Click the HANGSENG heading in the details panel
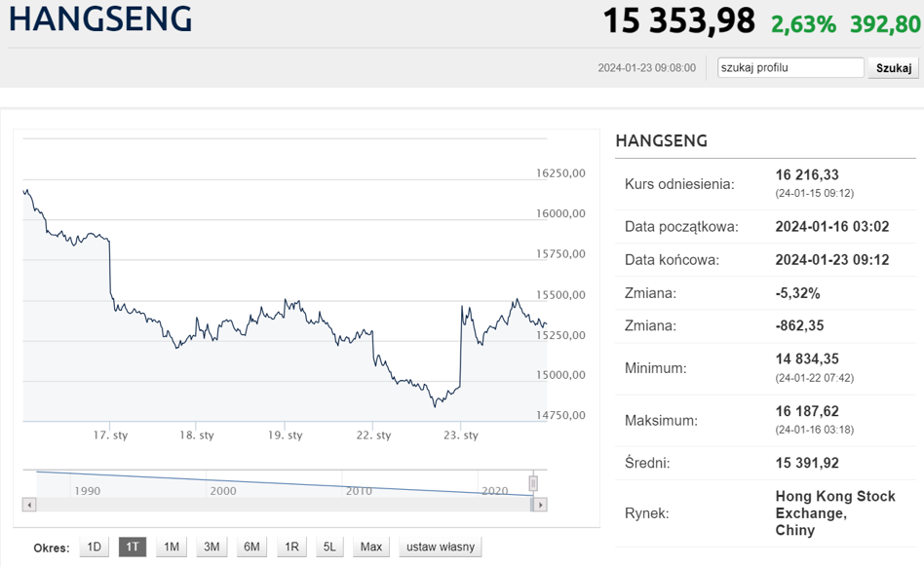924x567 pixels. pos(661,140)
